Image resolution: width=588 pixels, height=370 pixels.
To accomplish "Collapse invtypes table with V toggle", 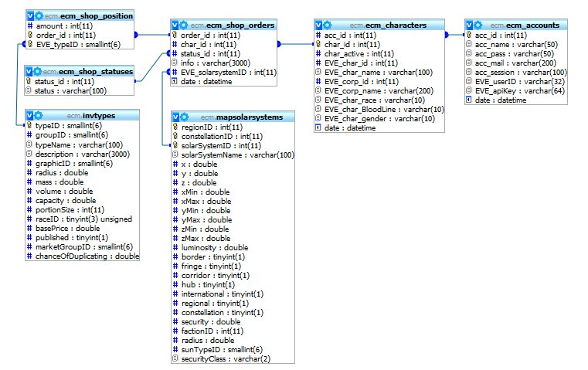I will click(29, 115).
